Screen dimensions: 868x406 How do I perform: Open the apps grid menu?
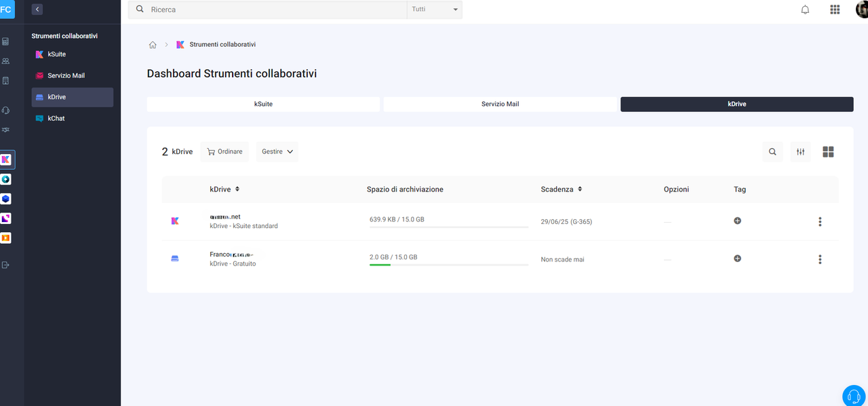point(835,10)
